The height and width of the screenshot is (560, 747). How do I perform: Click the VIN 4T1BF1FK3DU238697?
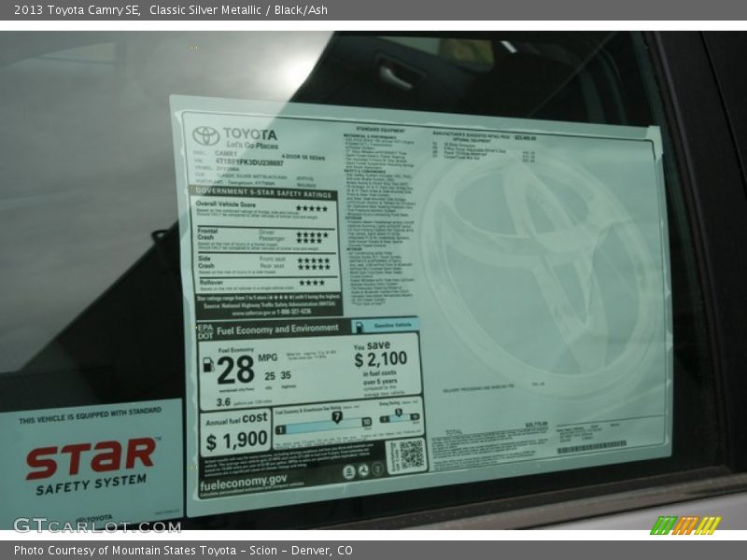tap(249, 161)
